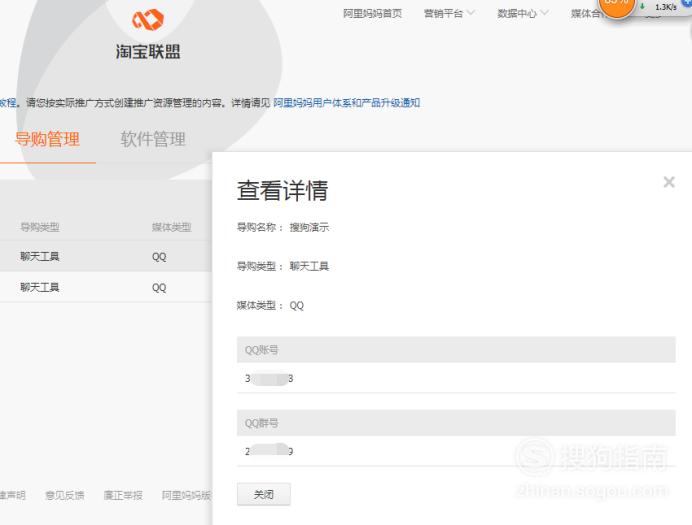
Task: Expand the 数据中心 dropdown menu
Action: point(523,14)
